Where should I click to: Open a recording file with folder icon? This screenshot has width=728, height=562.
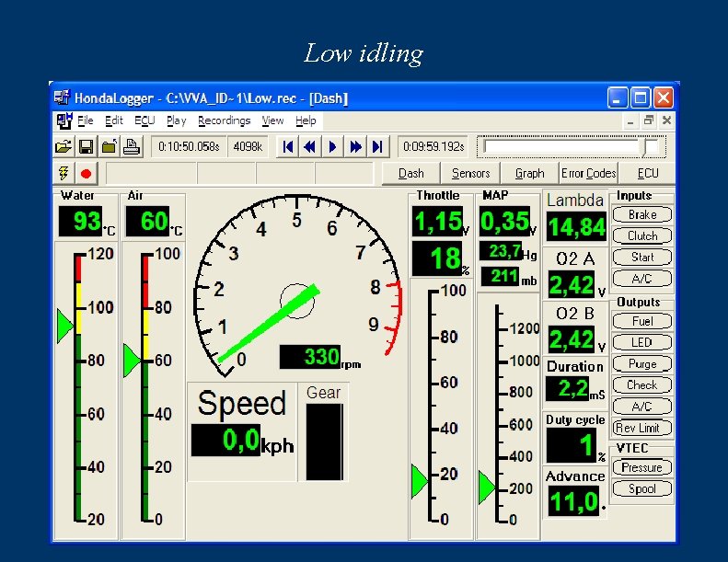coord(64,147)
